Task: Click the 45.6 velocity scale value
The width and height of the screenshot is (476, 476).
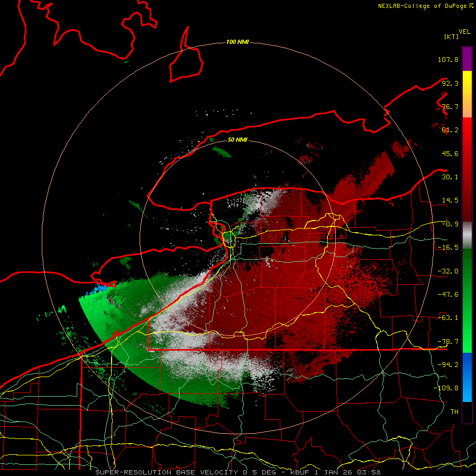Action: (x=450, y=153)
